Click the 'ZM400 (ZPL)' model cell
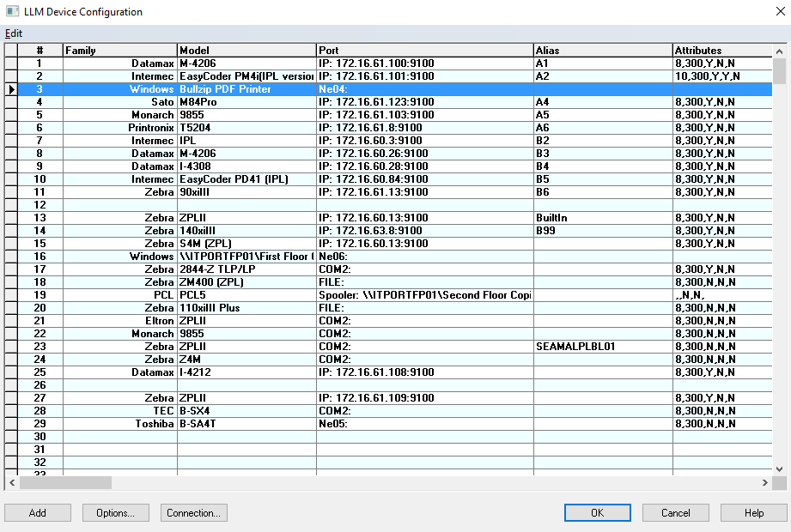The image size is (791, 532). pos(246,282)
